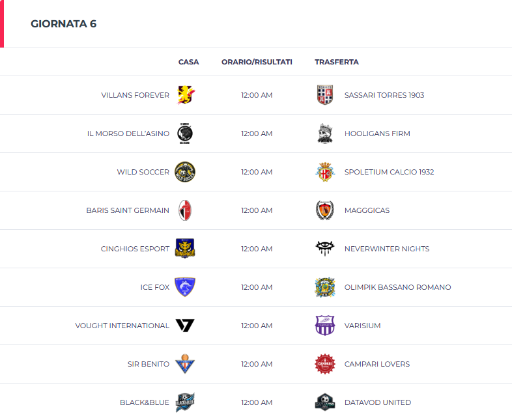512x420 pixels.
Task: Click the Black&Blue team name
Action: 145,402
